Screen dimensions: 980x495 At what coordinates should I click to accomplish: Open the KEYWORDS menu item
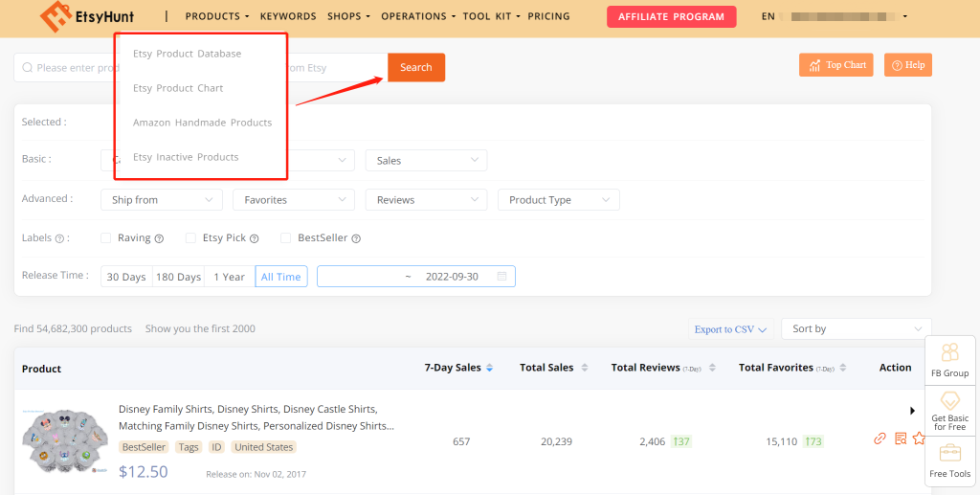click(288, 16)
